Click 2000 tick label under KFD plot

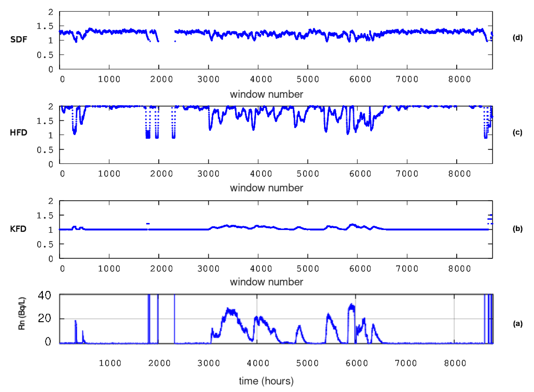click(161, 269)
